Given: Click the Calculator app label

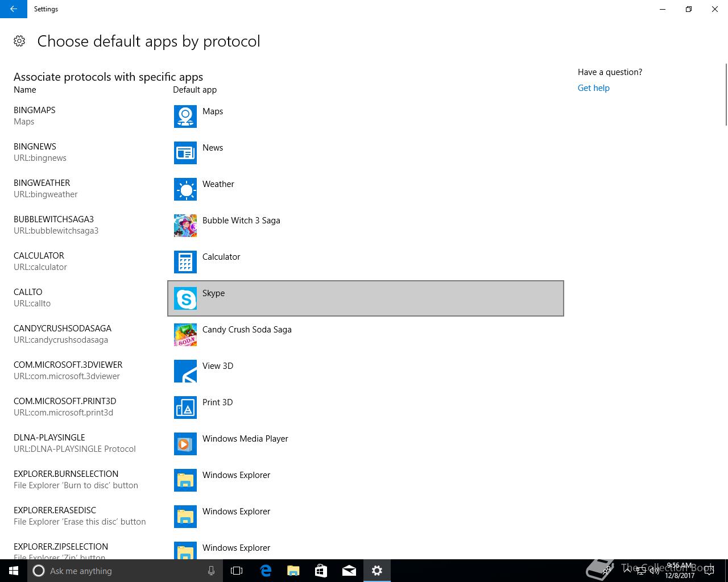Looking at the screenshot, I should pyautogui.click(x=221, y=257).
